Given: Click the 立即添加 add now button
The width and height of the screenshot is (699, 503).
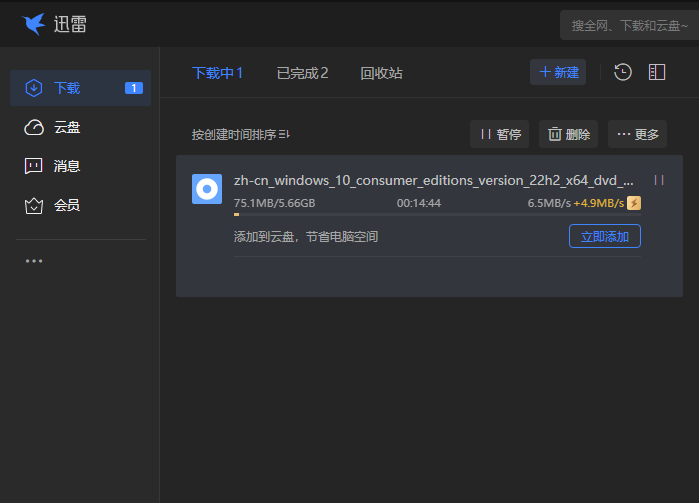Looking at the screenshot, I should tap(605, 236).
